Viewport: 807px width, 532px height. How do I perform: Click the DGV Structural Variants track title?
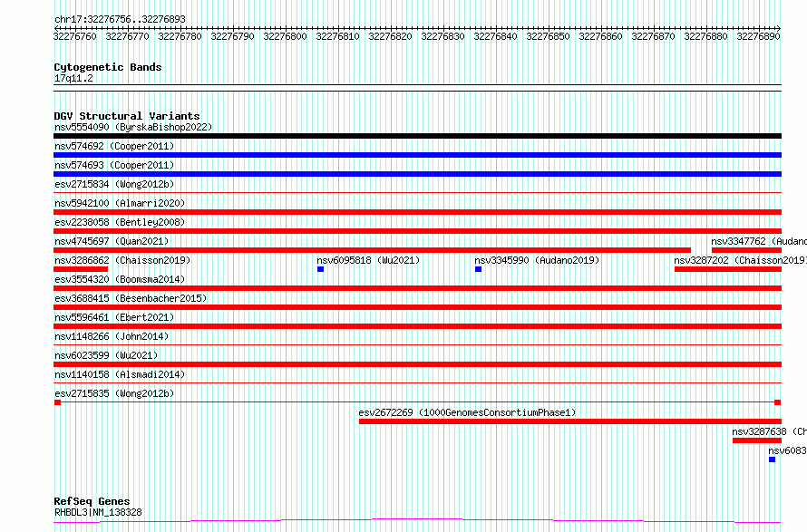click(x=127, y=116)
